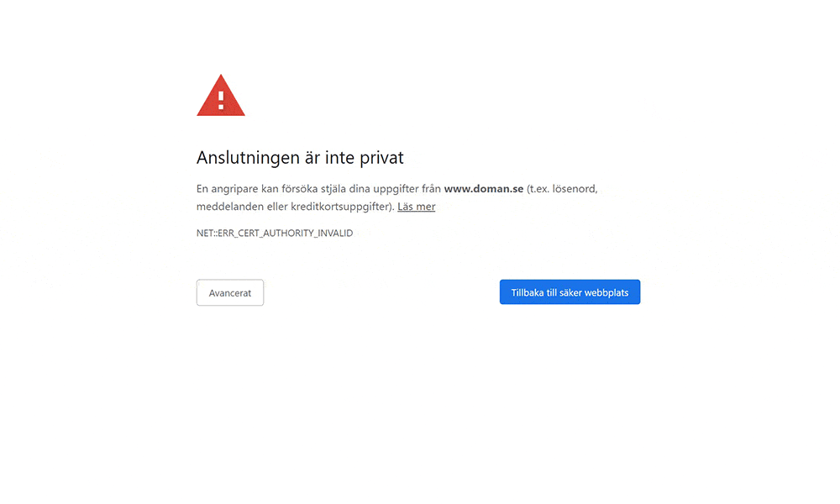Click the word privat in the heading

381,157
